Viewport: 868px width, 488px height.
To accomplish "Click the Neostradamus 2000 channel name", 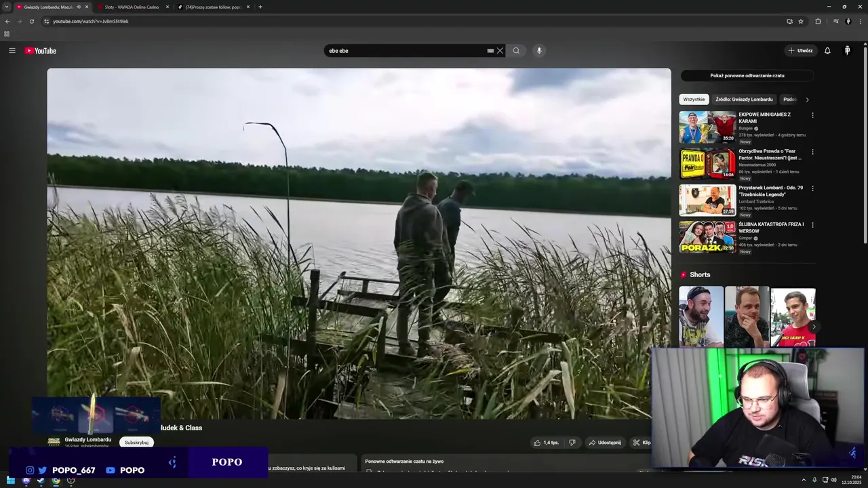I will click(x=757, y=165).
